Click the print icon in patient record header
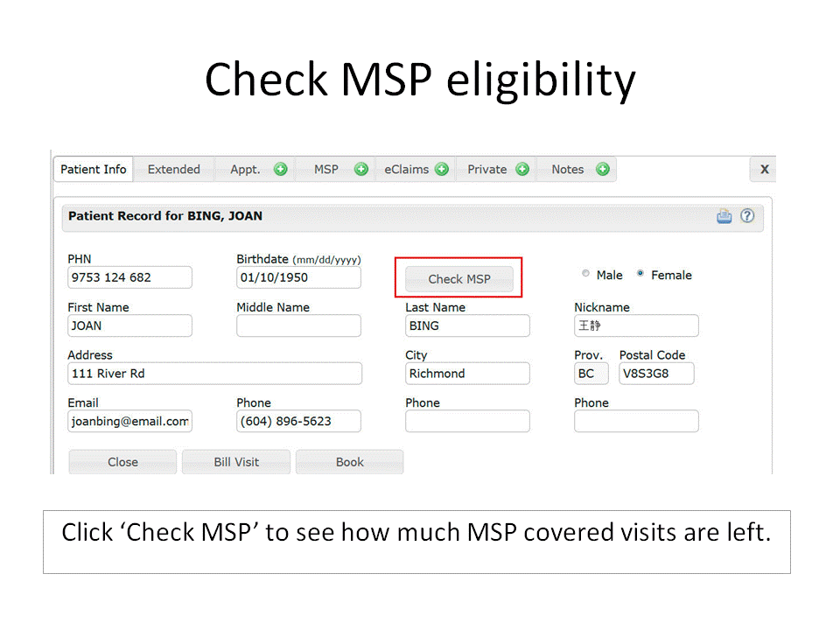 (724, 216)
